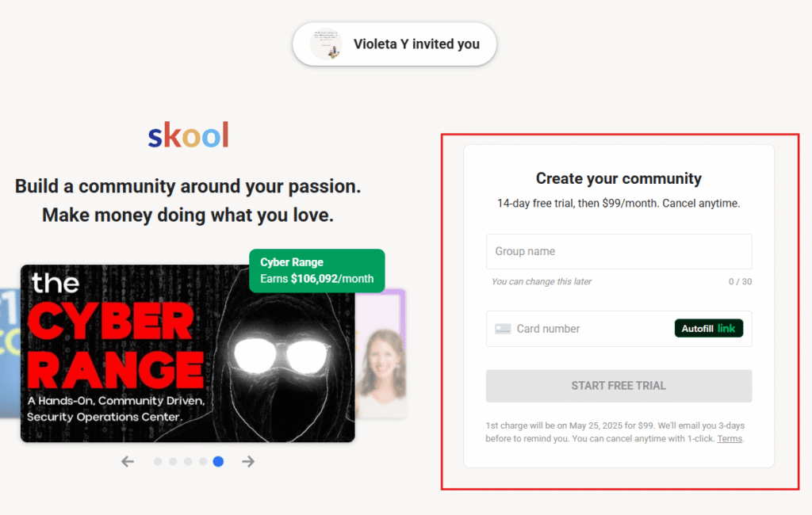Select the third carousel dot

188,461
